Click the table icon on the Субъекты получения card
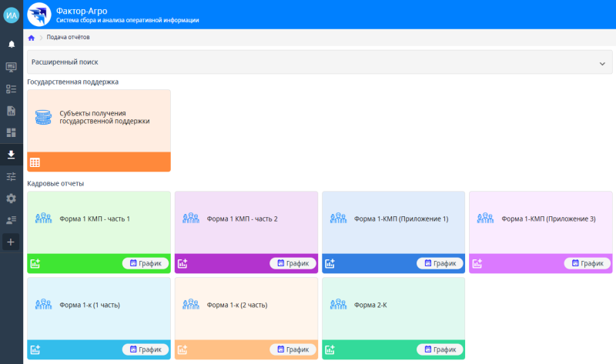616x364 pixels. point(35,162)
